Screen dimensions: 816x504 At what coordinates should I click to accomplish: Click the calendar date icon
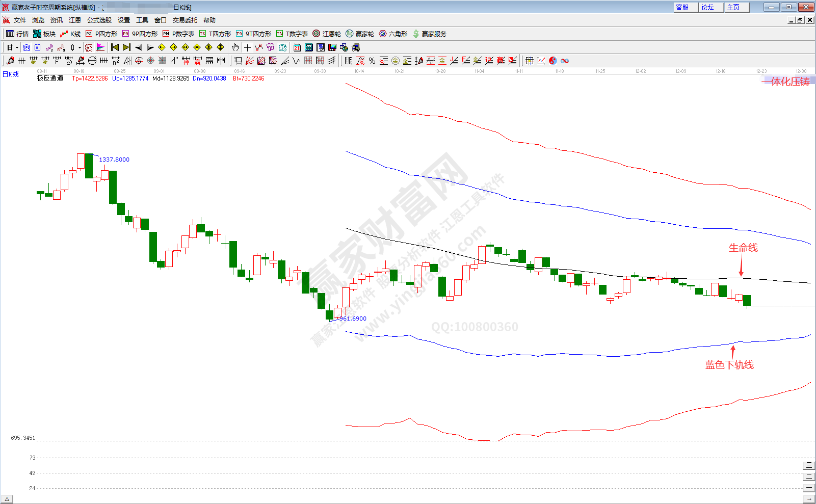[297, 47]
